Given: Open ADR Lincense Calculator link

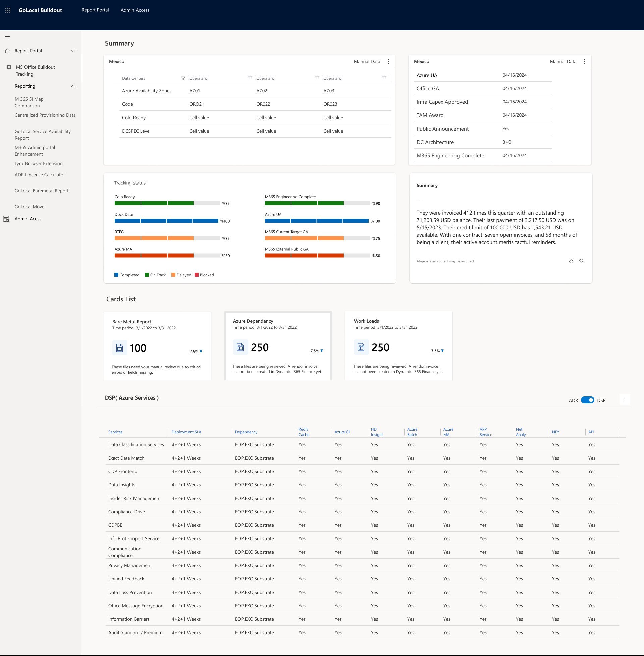Looking at the screenshot, I should [40, 175].
